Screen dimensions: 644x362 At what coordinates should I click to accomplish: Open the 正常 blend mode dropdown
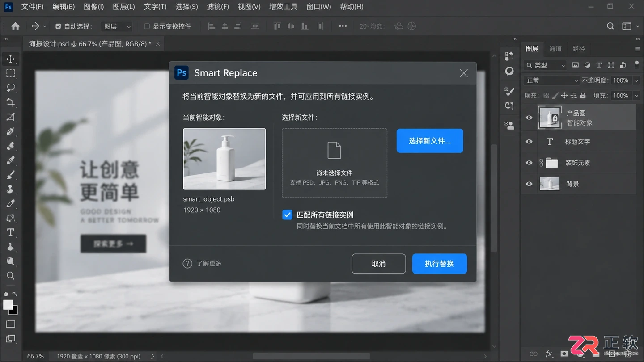click(552, 80)
